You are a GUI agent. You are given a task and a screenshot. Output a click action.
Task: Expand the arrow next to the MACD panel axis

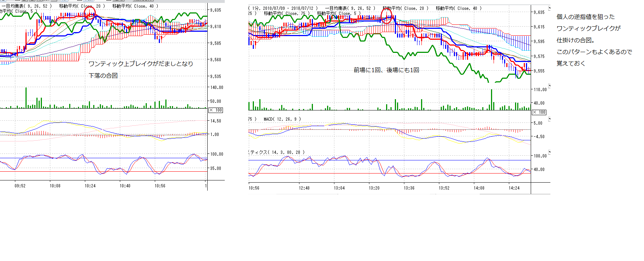click(549, 119)
